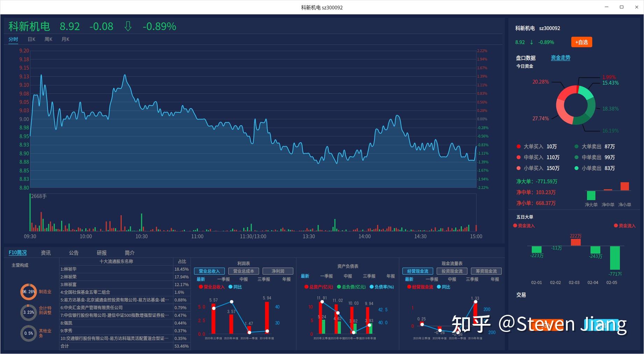Click the 合计特别调整 3.23% donut icon
644x354 pixels.
(28, 312)
